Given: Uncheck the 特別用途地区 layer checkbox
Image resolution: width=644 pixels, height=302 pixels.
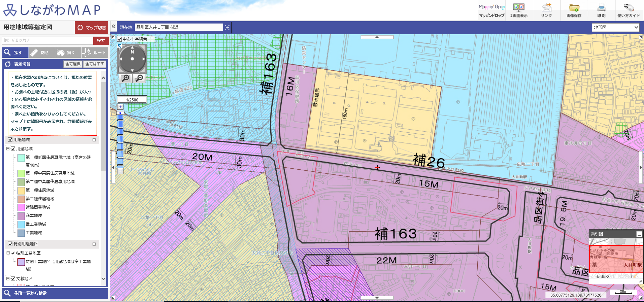Looking at the screenshot, I should click(x=10, y=244).
